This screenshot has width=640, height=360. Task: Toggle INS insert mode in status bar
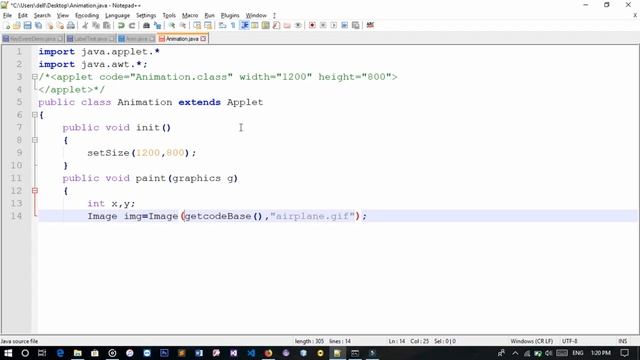622,341
